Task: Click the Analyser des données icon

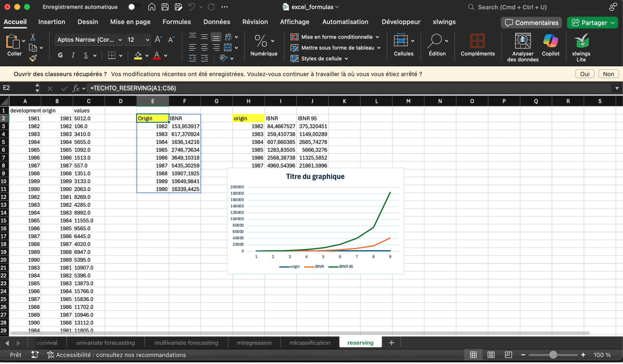Action: (x=523, y=41)
